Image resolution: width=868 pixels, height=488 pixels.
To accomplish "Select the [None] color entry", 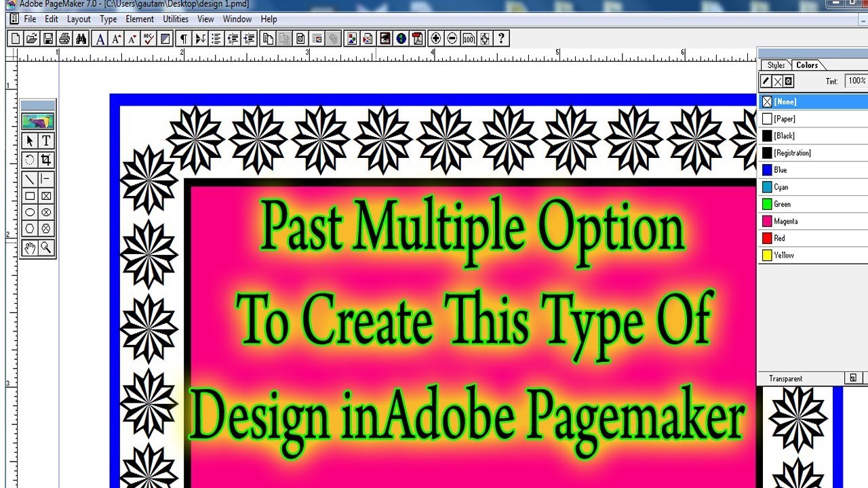I will 813,102.
